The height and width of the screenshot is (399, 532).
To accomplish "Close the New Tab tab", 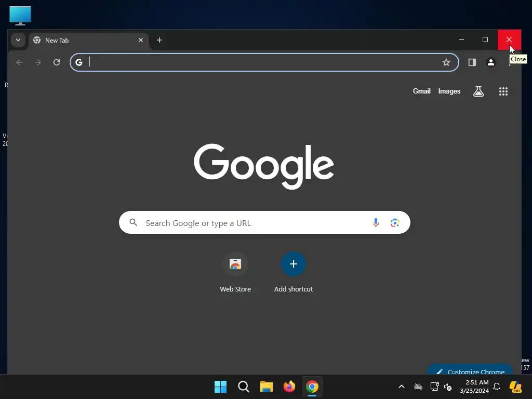I will [141, 40].
